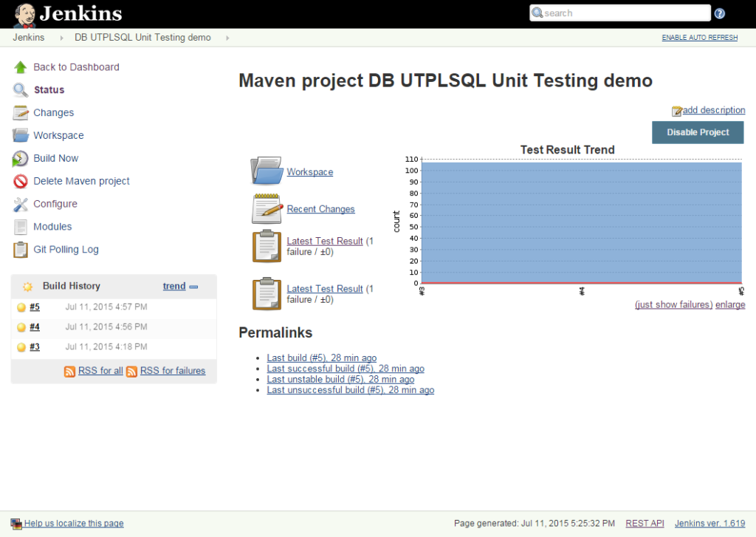Click the blue Test Result Trend chart

click(582, 222)
